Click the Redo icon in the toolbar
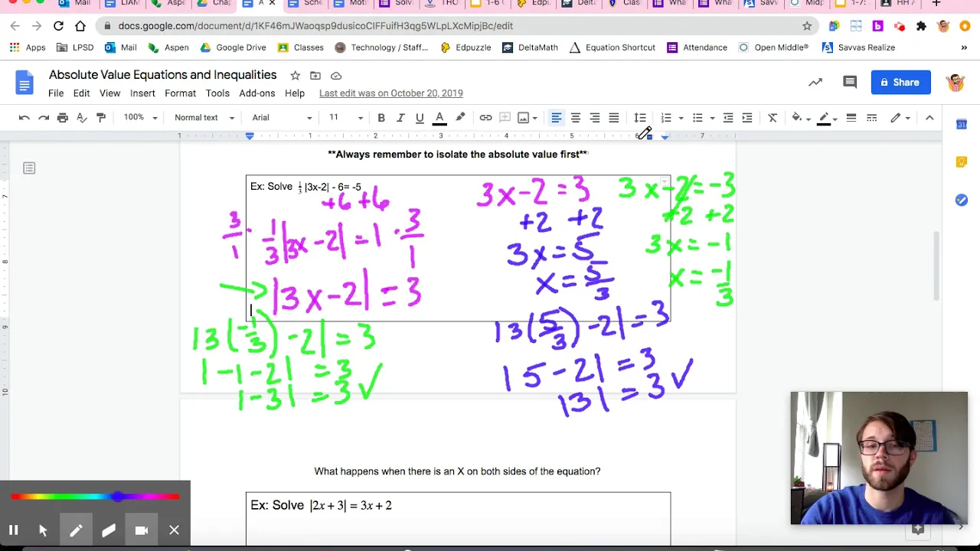The height and width of the screenshot is (551, 980). click(x=44, y=118)
